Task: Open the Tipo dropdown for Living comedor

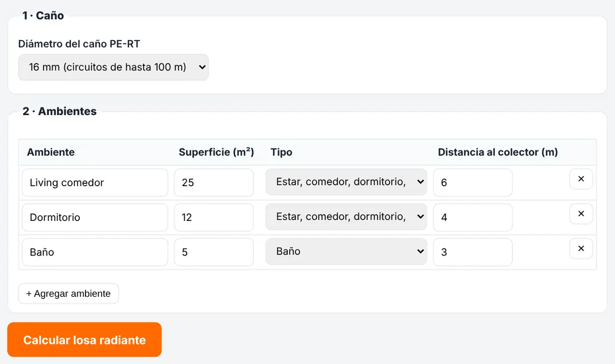Action: tap(346, 182)
